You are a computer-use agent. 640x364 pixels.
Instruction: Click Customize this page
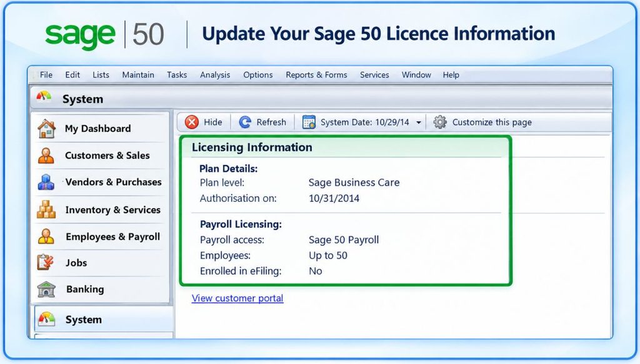coord(492,122)
